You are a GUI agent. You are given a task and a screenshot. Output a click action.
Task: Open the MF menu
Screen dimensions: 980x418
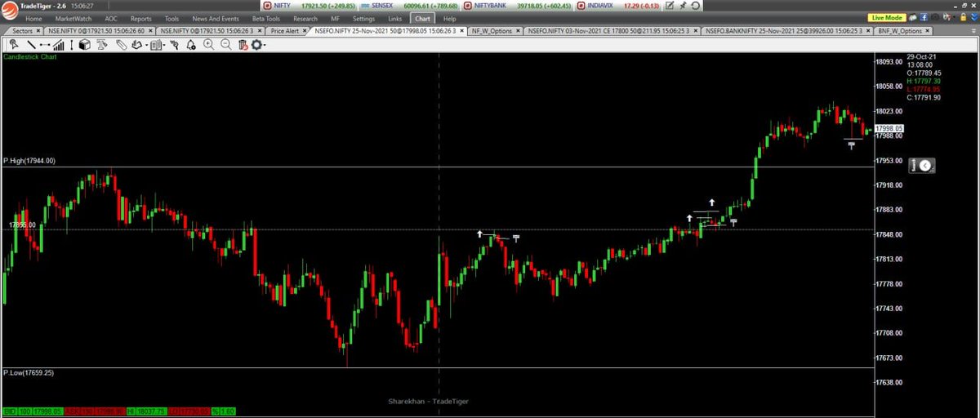pos(335,18)
